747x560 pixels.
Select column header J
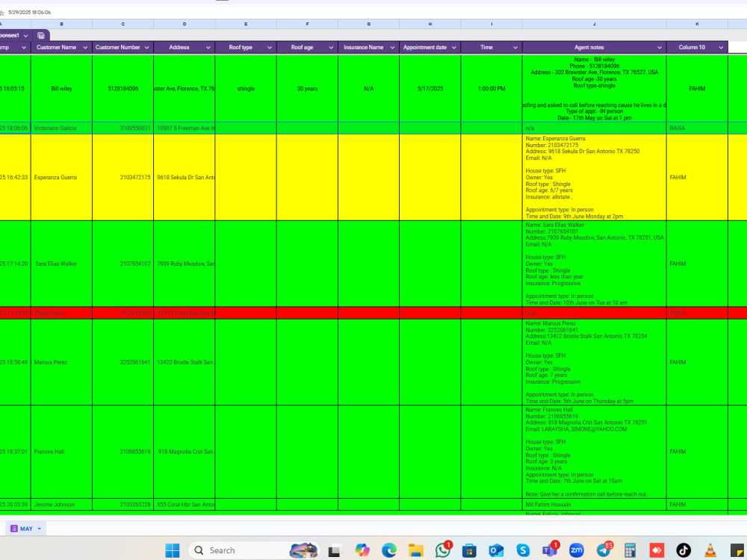pos(594,24)
